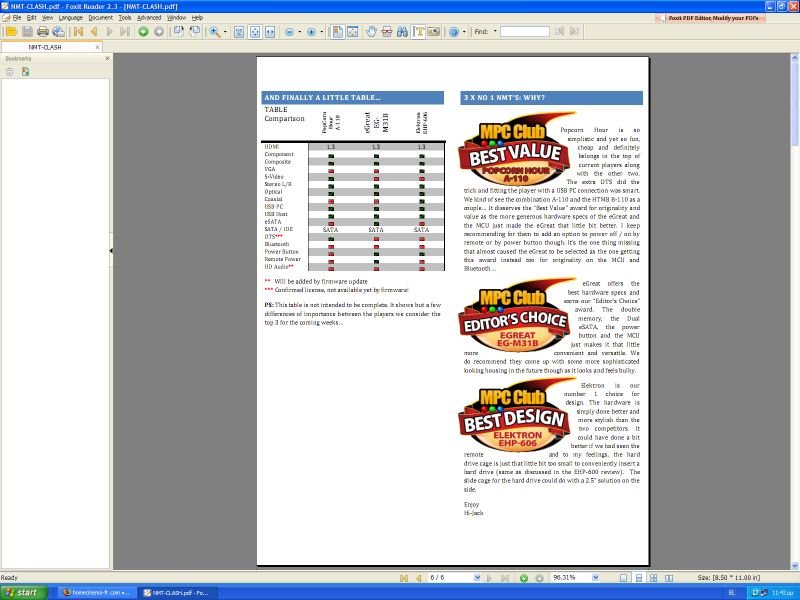Print the document using the printer icon
This screenshot has height=600, width=800.
click(x=43, y=32)
